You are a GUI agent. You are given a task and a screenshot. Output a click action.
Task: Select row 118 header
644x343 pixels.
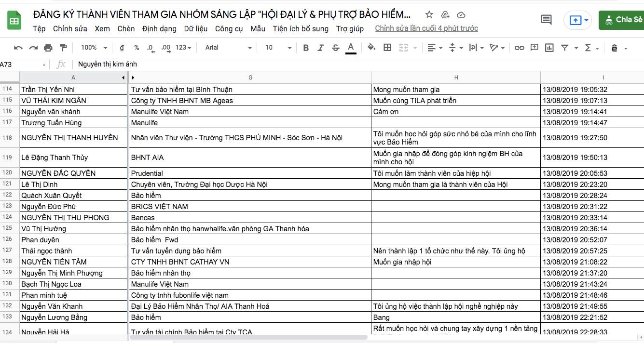[10, 138]
